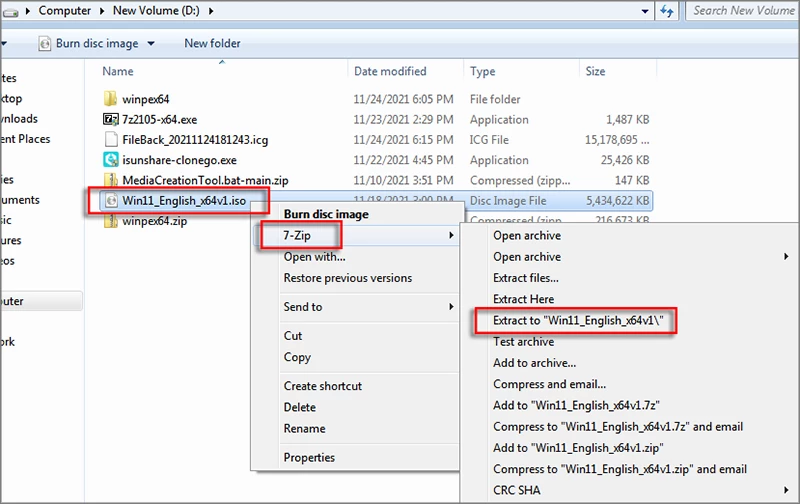Screen dimensions: 800x504
Task: Choose Add to archive...
Action: 534,363
